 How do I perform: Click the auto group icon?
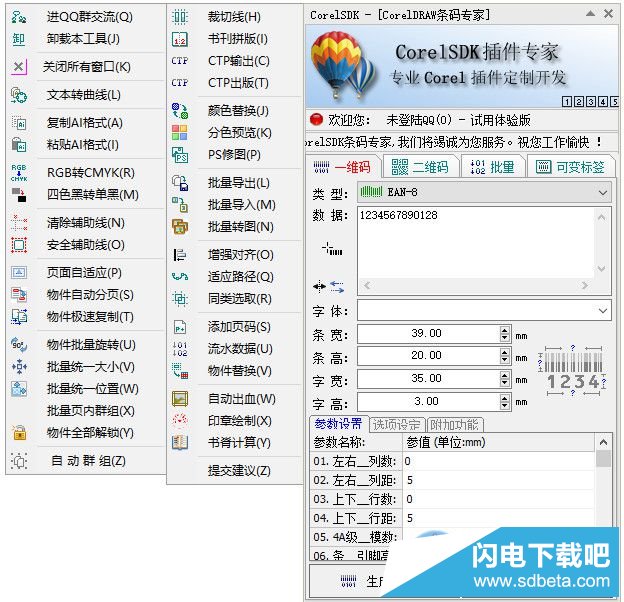point(19,461)
